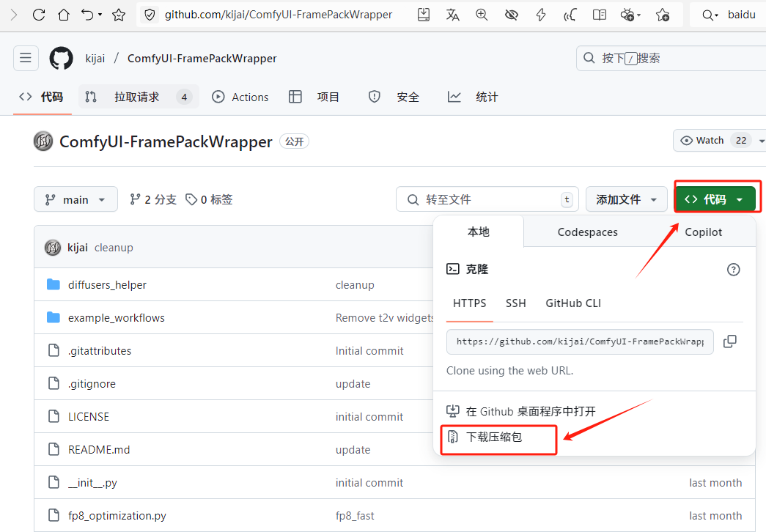Expand the main branch dropdown

click(76, 199)
